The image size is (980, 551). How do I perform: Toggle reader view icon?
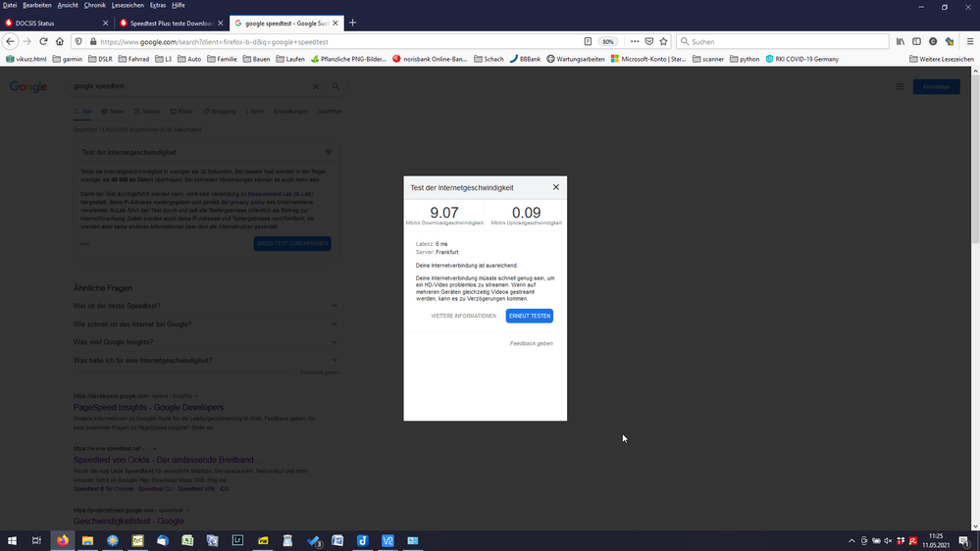pos(589,42)
